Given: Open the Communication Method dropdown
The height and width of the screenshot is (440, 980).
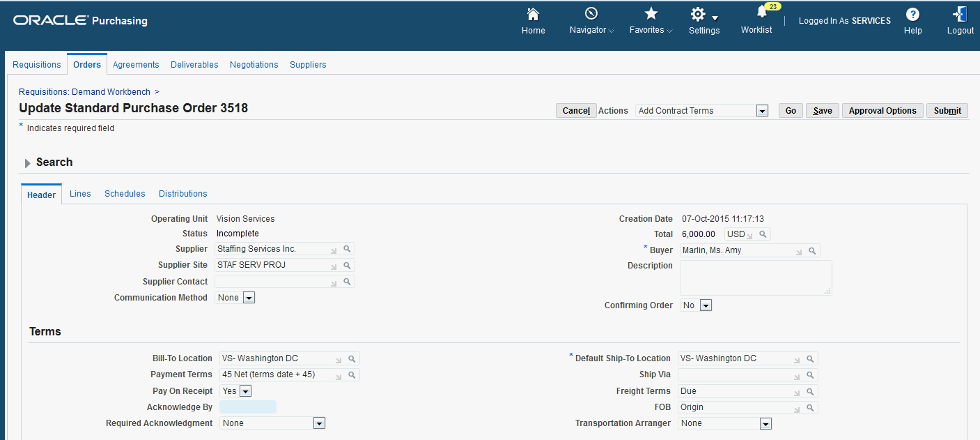Looking at the screenshot, I should click(x=235, y=298).
